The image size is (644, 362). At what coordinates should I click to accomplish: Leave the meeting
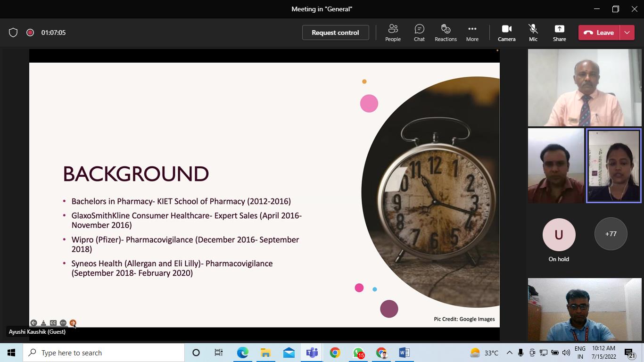(599, 33)
